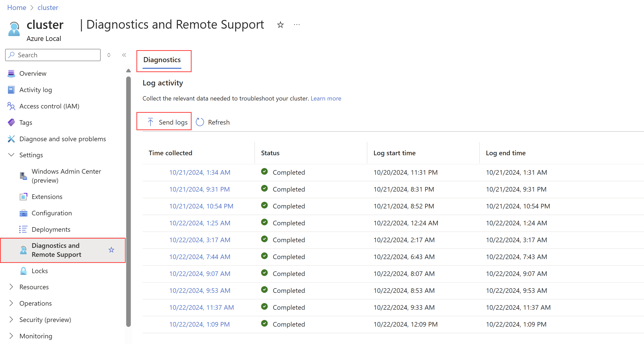Screen dimensions: 644x344
Task: Collapse the Settings section
Action: pyautogui.click(x=11, y=155)
